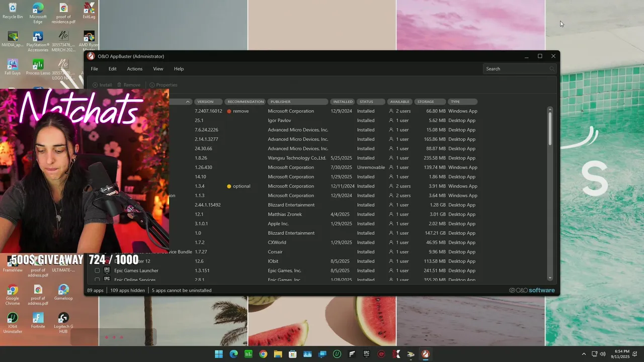The height and width of the screenshot is (362, 644).
Task: Open the Recycle Bin desktop icon
Action: [13, 11]
